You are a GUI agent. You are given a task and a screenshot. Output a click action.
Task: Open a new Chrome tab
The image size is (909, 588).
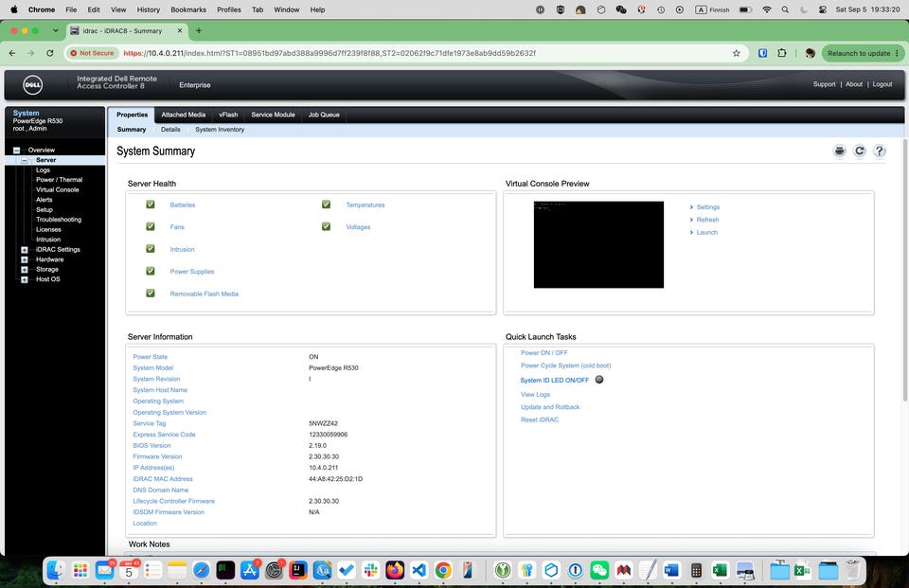coord(199,30)
